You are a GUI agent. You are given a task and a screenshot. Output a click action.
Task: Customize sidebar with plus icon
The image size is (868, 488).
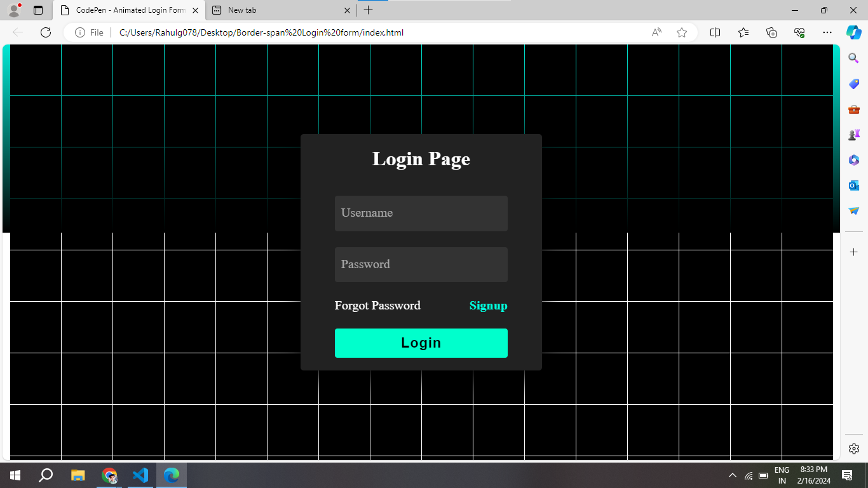tap(854, 252)
